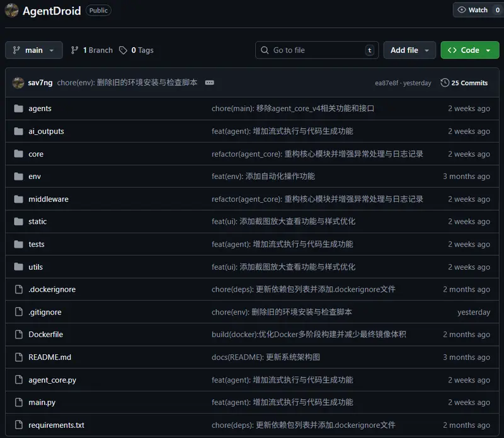This screenshot has height=438, width=504.
Task: Click the Watch button
Action: [x=474, y=10]
